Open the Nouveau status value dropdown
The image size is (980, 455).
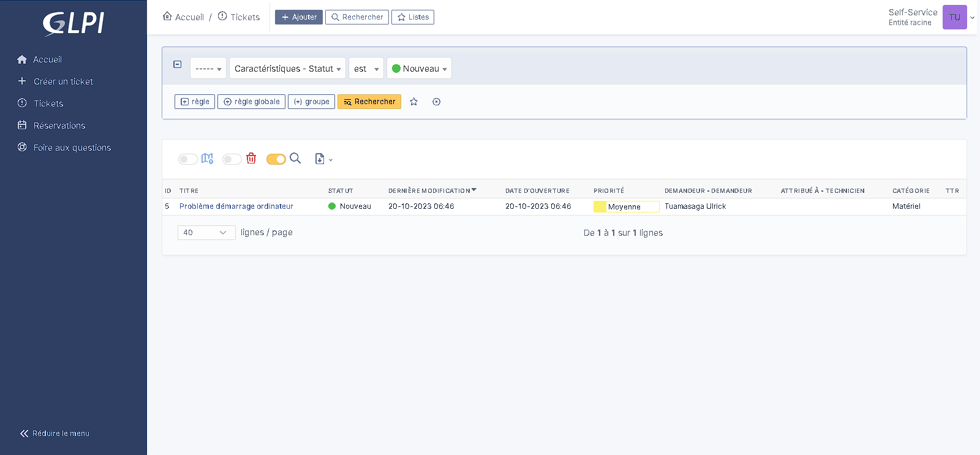coord(420,69)
